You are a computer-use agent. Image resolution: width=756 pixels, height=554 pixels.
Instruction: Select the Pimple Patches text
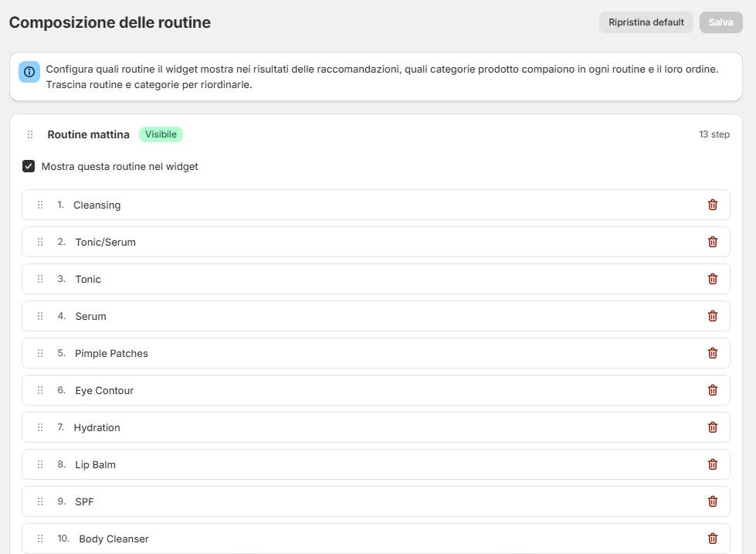(x=111, y=353)
